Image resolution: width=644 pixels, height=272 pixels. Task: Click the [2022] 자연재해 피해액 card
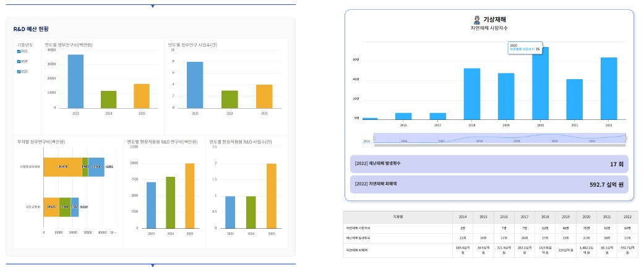click(x=489, y=185)
